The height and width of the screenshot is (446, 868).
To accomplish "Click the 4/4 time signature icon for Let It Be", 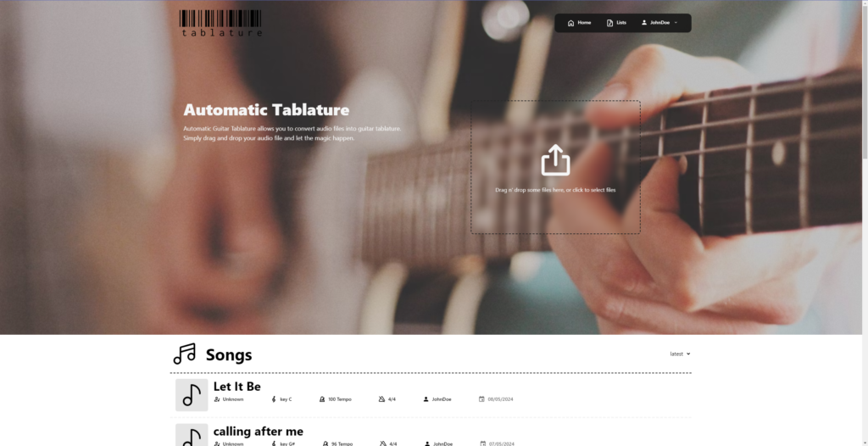I will [381, 399].
